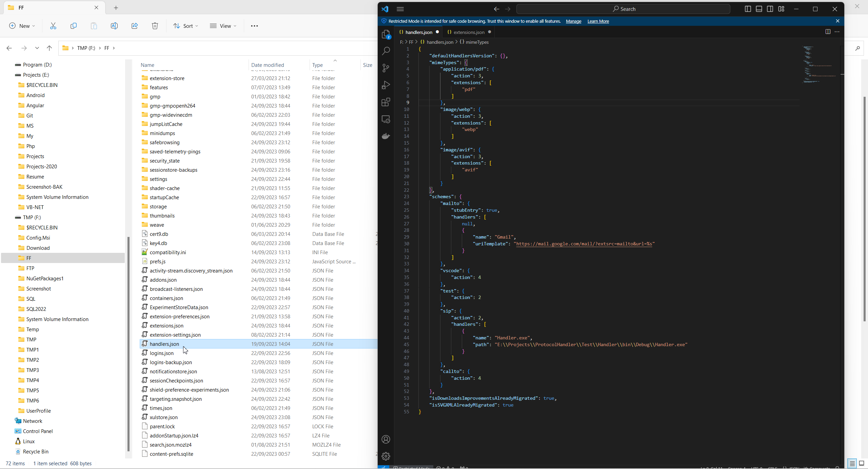868x469 pixels.
Task: Switch to the extensions.json editor tab
Action: click(x=469, y=32)
